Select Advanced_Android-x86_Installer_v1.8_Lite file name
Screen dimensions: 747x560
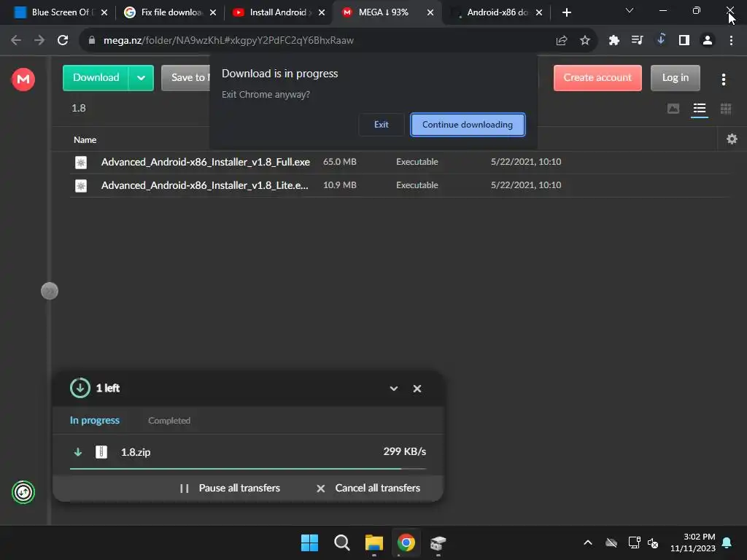(x=205, y=185)
